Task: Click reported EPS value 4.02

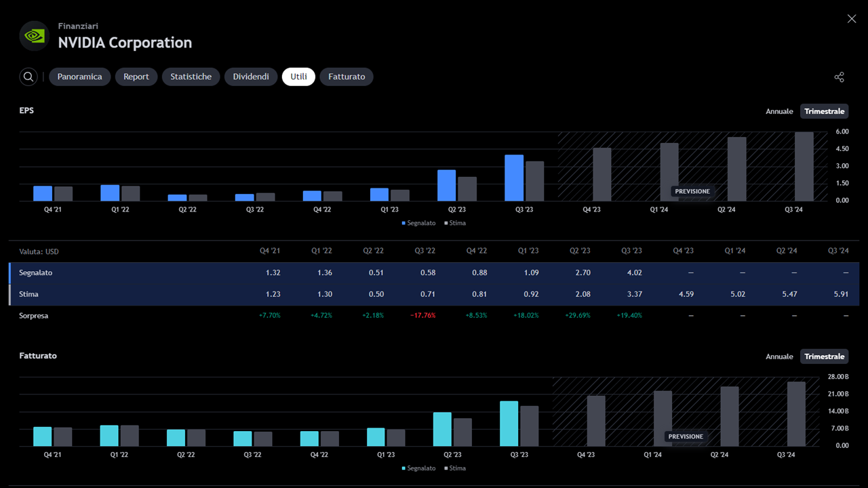Action: [634, 272]
